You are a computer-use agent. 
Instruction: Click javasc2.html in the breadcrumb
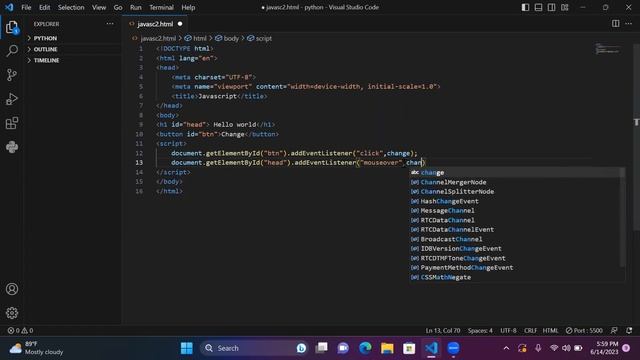point(158,38)
